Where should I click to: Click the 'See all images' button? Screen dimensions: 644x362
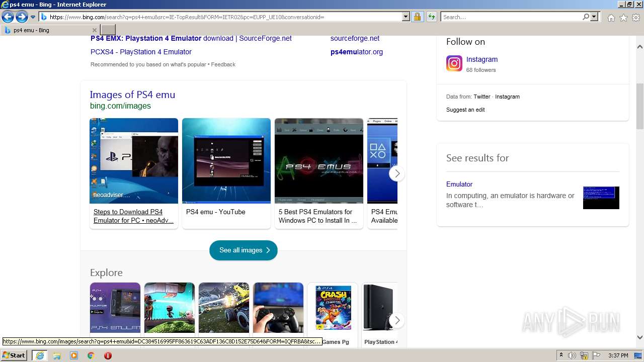(x=244, y=250)
